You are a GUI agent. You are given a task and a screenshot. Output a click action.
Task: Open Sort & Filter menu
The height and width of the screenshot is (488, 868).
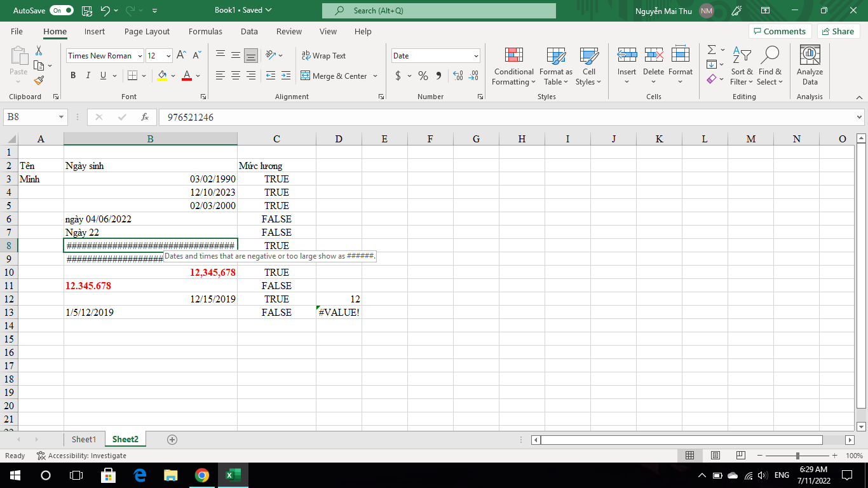click(x=742, y=66)
